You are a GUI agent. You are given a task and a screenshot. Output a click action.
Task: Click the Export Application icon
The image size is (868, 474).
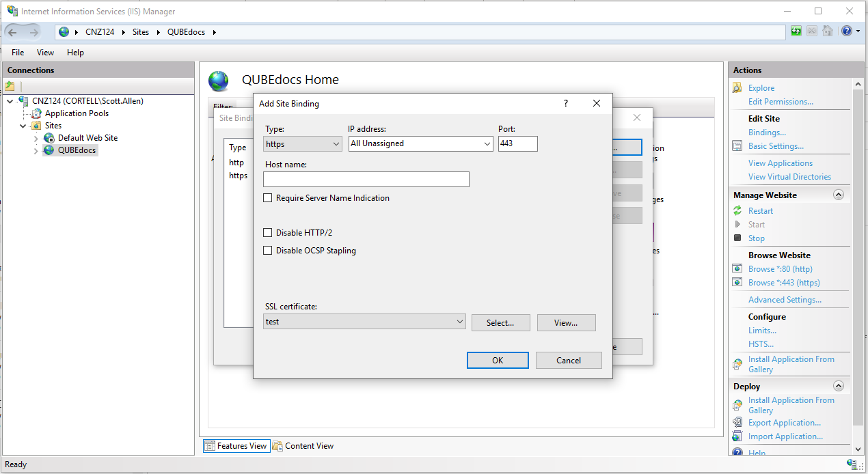point(737,423)
